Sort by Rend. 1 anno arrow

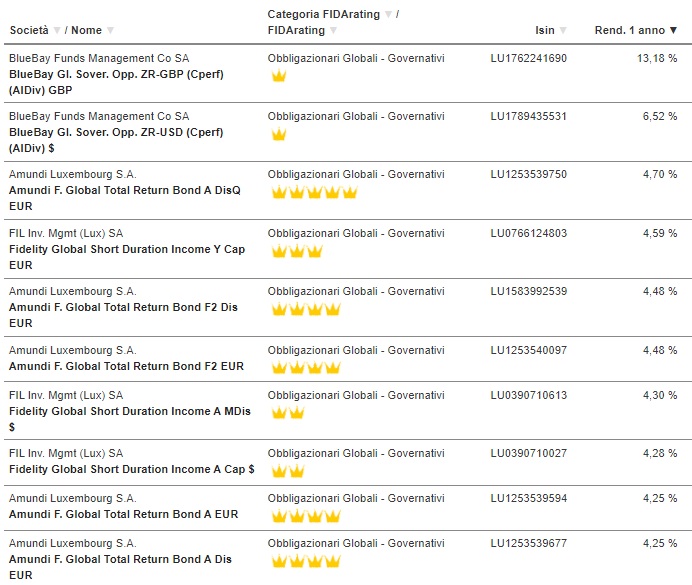(673, 30)
